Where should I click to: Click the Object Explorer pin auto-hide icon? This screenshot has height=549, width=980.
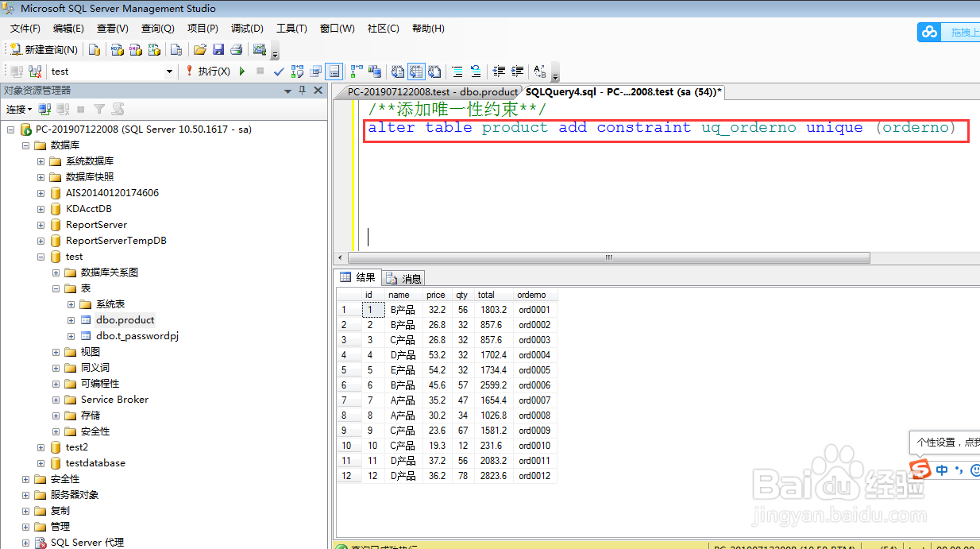[303, 91]
